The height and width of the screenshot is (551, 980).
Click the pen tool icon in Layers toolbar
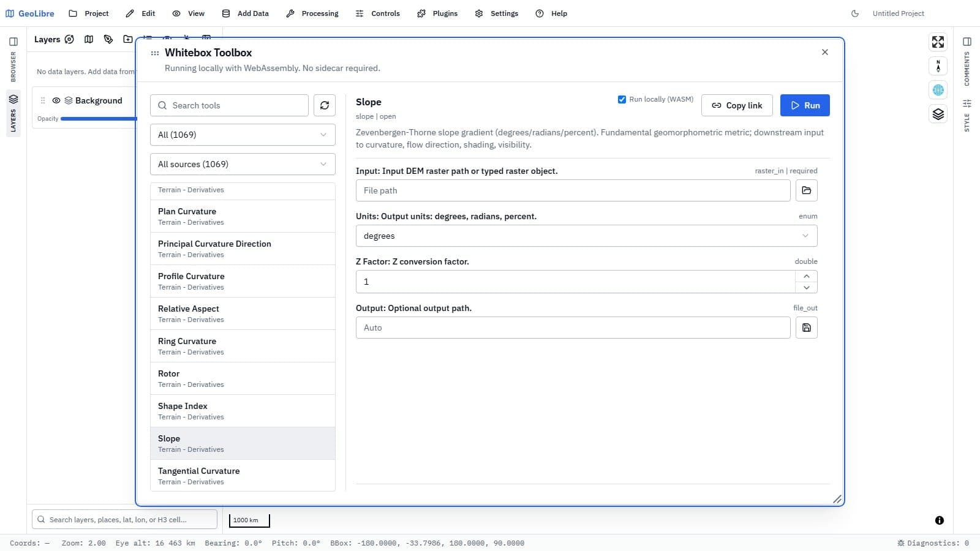tap(108, 39)
